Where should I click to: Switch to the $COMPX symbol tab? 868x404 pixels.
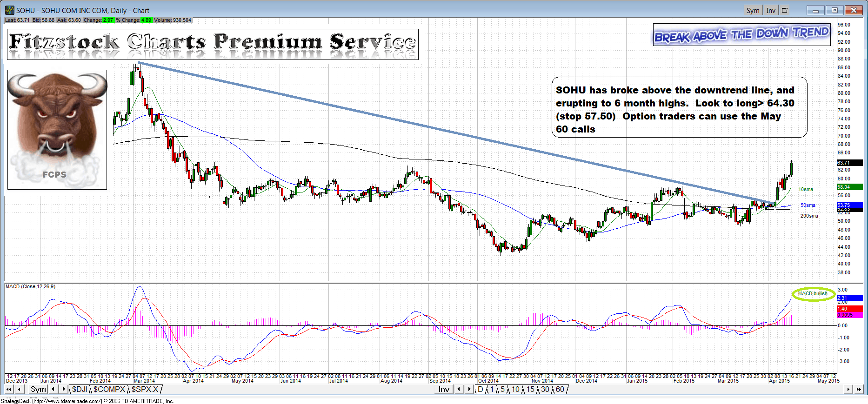109,390
